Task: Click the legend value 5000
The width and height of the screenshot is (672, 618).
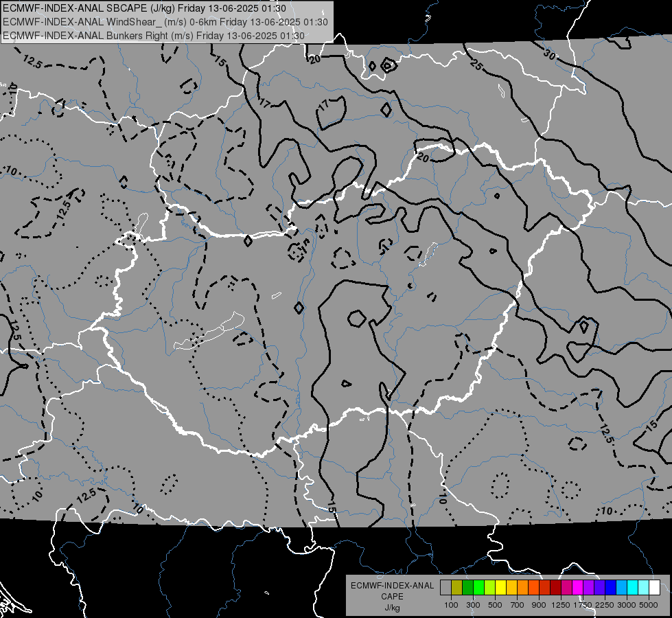Action: [649, 605]
